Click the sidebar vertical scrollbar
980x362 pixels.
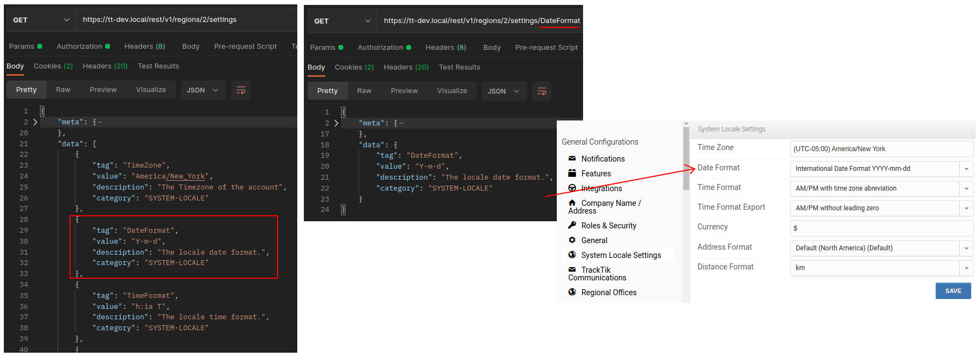pyautogui.click(x=686, y=159)
